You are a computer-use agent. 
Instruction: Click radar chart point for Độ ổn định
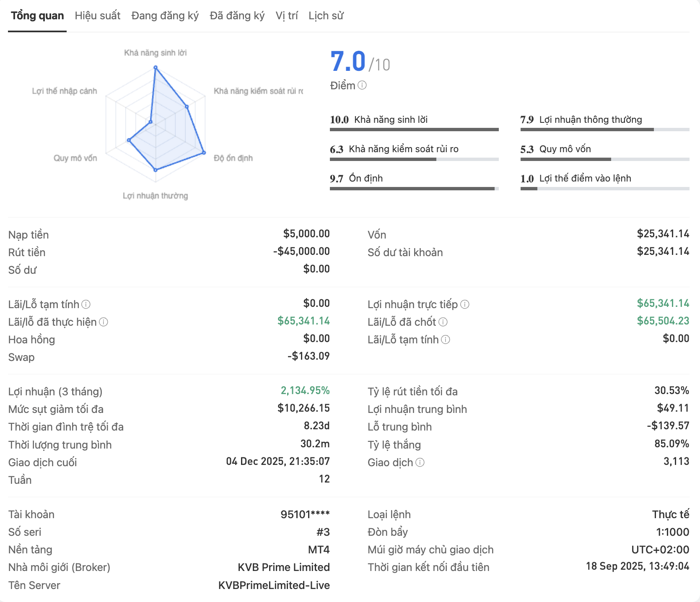(204, 153)
